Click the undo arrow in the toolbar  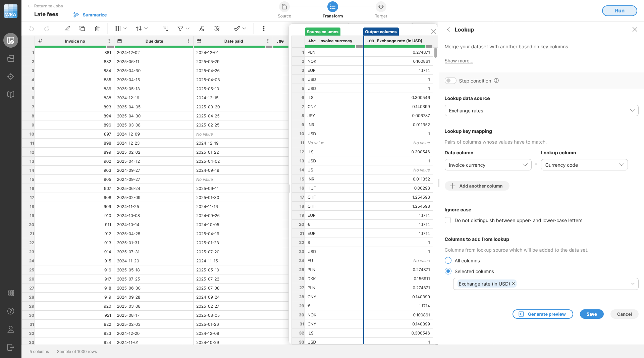(x=32, y=29)
